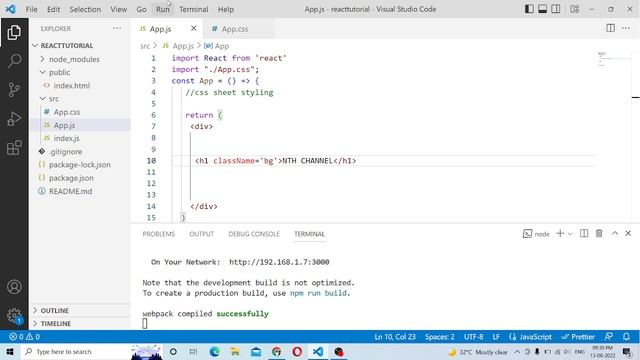Open notifications bell in status bar
Image resolution: width=640 pixels, height=360 pixels.
coord(626,337)
